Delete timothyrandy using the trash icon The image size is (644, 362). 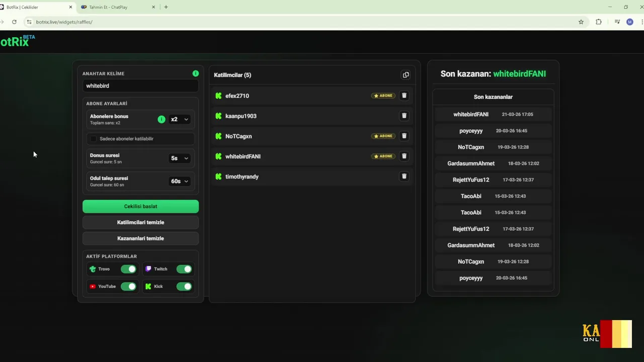click(404, 176)
